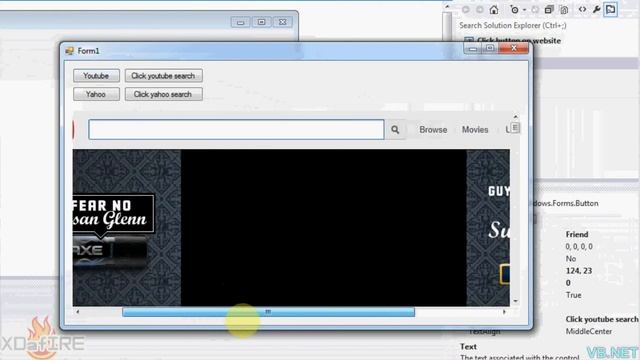Image resolution: width=640 pixels, height=360 pixels.
Task: Click the Solution Explorer scroll up arrow
Action: [x=447, y=7]
